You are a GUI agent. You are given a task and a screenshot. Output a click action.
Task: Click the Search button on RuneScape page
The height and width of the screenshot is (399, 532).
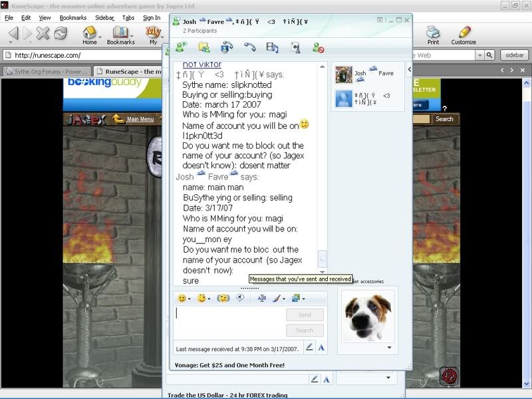click(444, 119)
